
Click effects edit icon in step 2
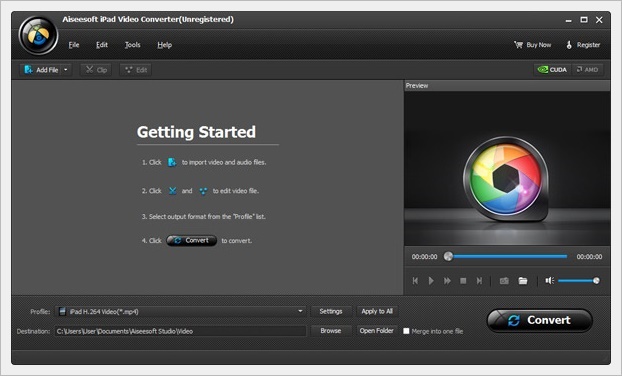(x=203, y=191)
